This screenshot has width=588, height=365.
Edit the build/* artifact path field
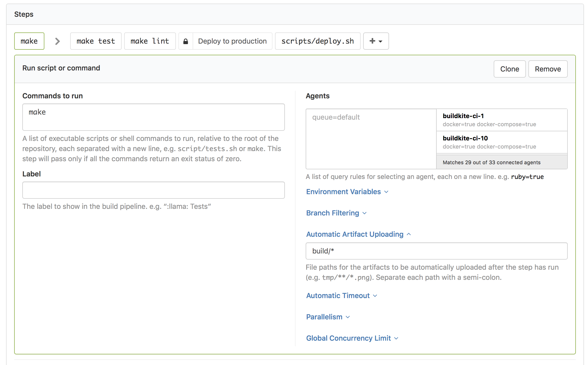436,251
